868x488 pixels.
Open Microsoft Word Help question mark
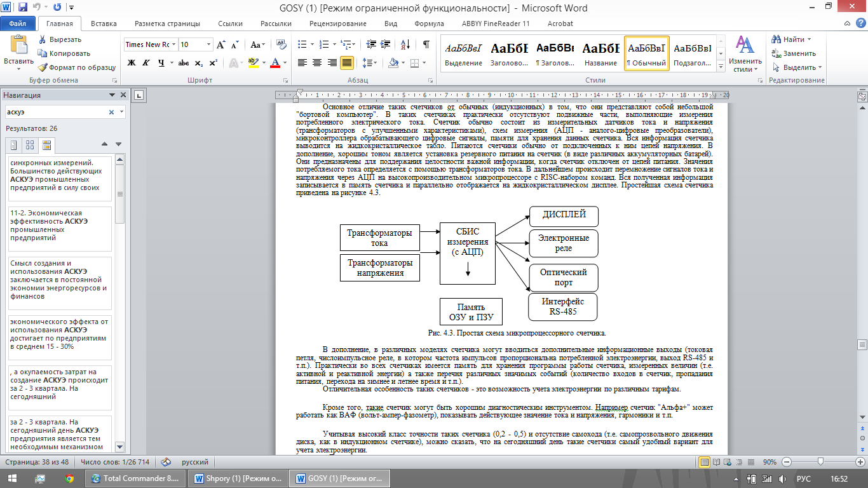tap(860, 24)
